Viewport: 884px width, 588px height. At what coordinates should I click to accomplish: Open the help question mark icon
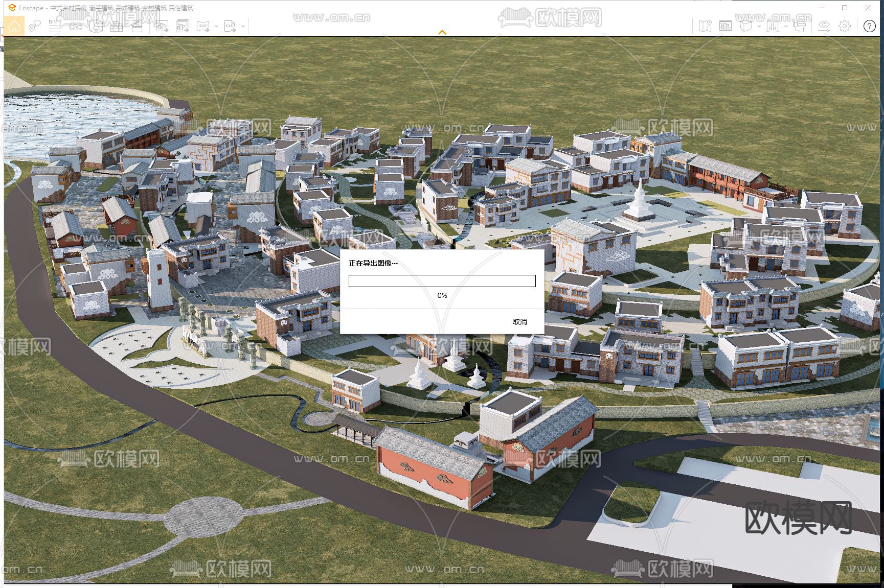(x=870, y=26)
